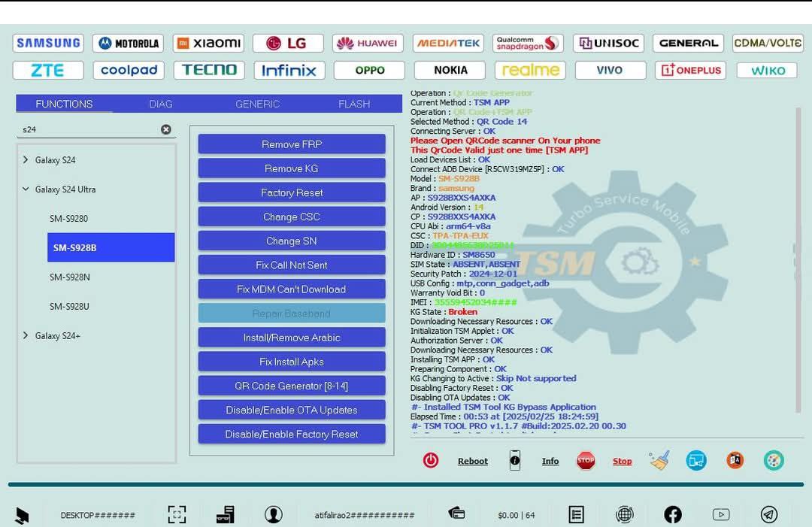Open the DIAG tab
This screenshot has width=812, height=527.
[160, 104]
